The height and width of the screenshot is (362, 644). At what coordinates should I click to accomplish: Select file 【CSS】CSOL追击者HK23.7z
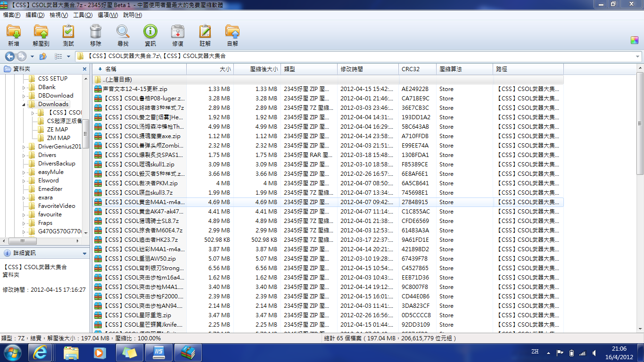328,239
